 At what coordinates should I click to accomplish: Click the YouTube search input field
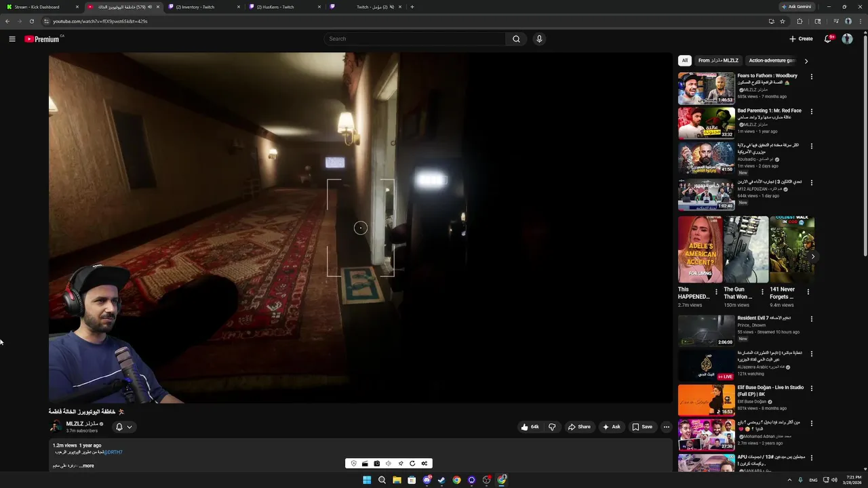point(414,39)
